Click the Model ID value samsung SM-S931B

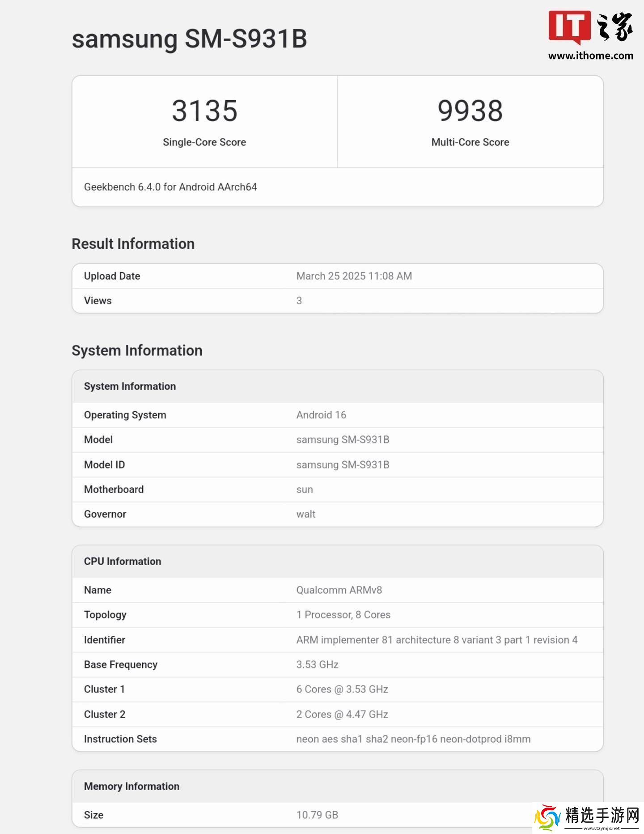coord(343,465)
